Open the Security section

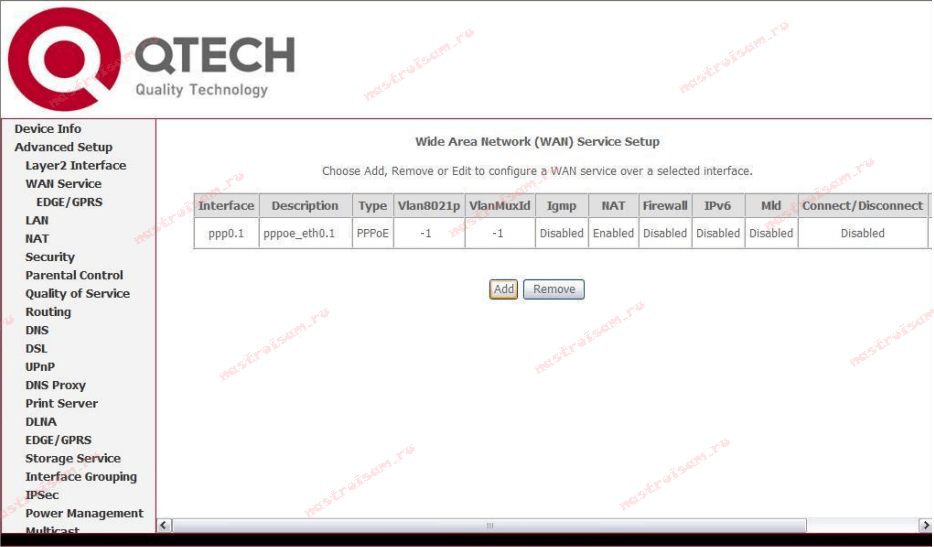[x=50, y=257]
